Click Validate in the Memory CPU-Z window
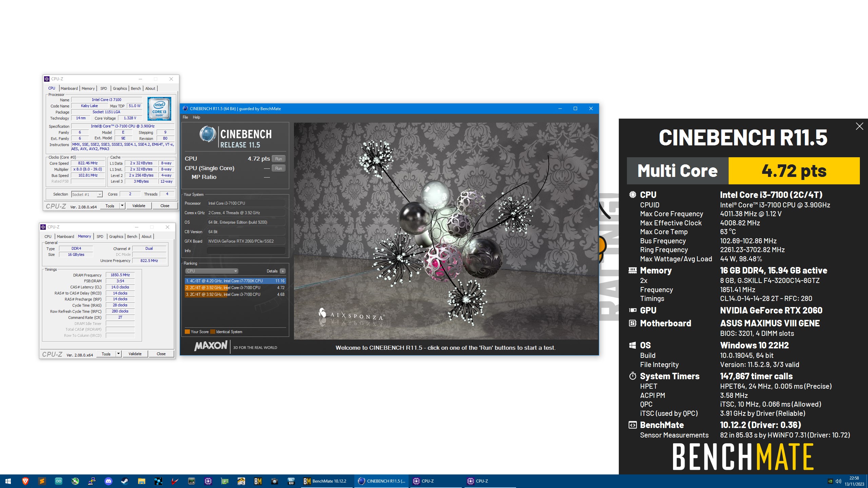 click(135, 354)
